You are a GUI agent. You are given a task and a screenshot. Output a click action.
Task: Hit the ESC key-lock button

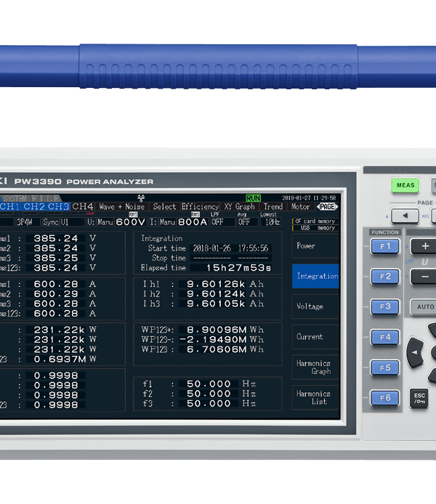click(x=419, y=399)
